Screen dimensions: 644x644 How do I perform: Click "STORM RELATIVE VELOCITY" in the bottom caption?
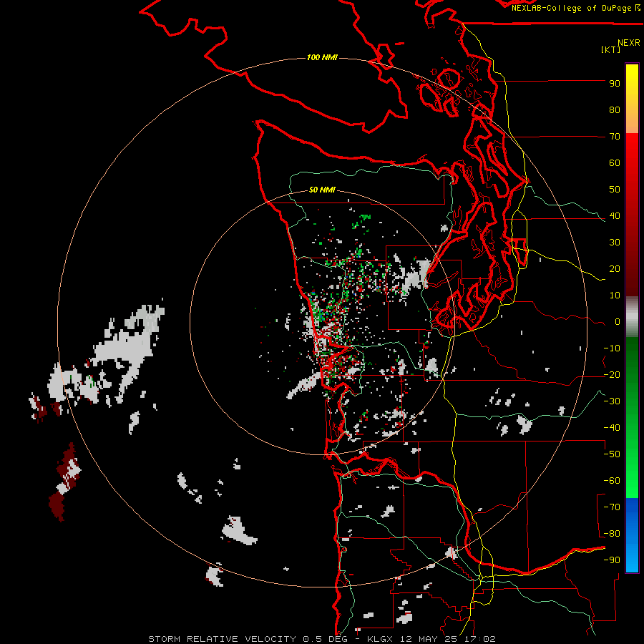(x=222, y=639)
